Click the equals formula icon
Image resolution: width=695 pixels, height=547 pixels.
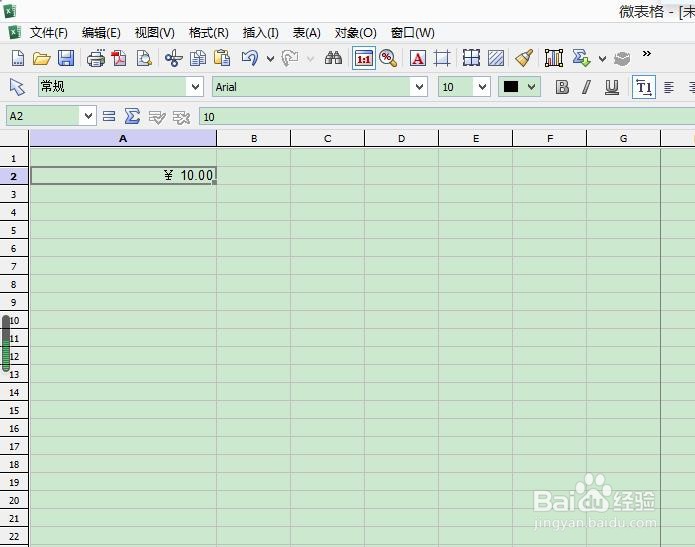tap(109, 117)
